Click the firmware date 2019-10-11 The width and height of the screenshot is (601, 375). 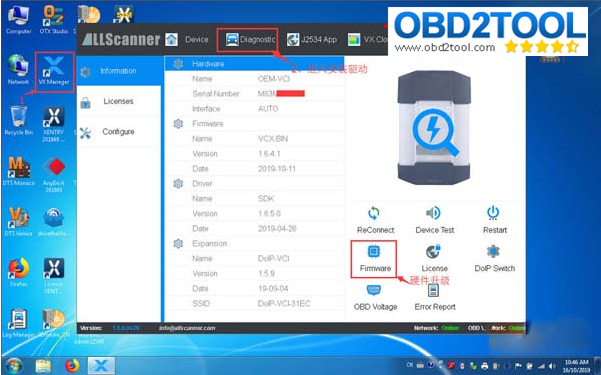click(x=277, y=169)
